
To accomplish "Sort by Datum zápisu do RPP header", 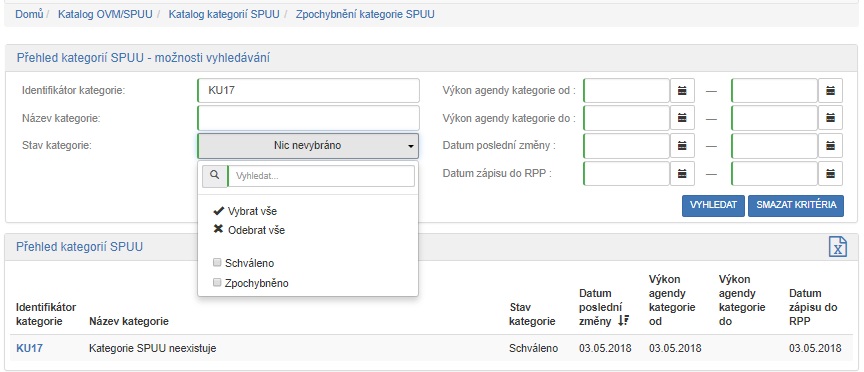I will 813,307.
